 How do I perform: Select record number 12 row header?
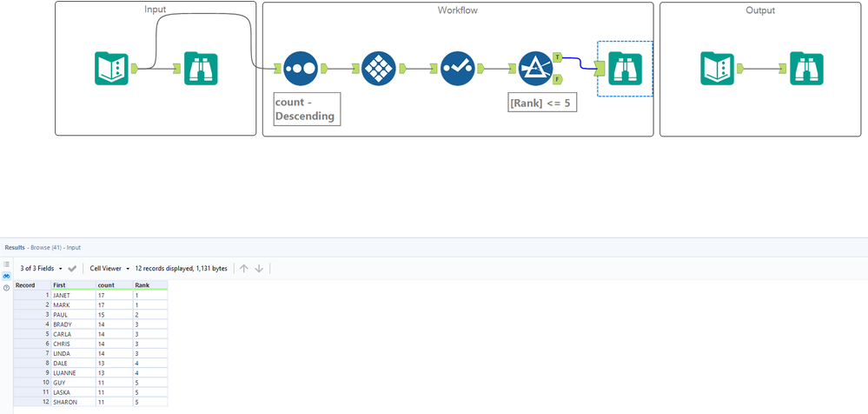coord(32,402)
